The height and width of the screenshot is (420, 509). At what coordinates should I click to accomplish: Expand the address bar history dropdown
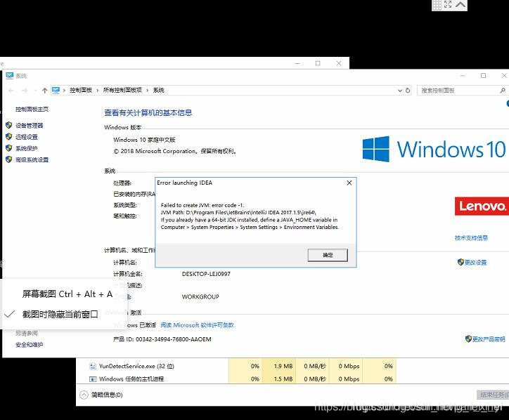(400, 91)
